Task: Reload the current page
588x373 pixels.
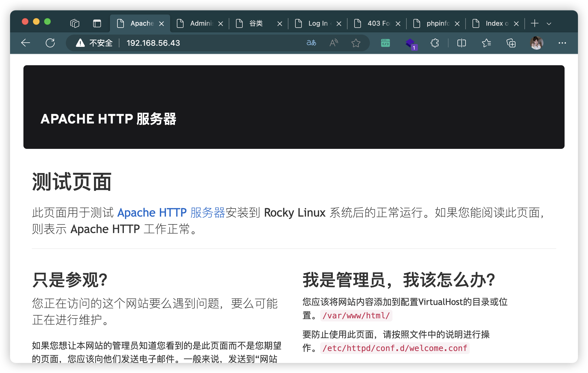Action: click(50, 43)
